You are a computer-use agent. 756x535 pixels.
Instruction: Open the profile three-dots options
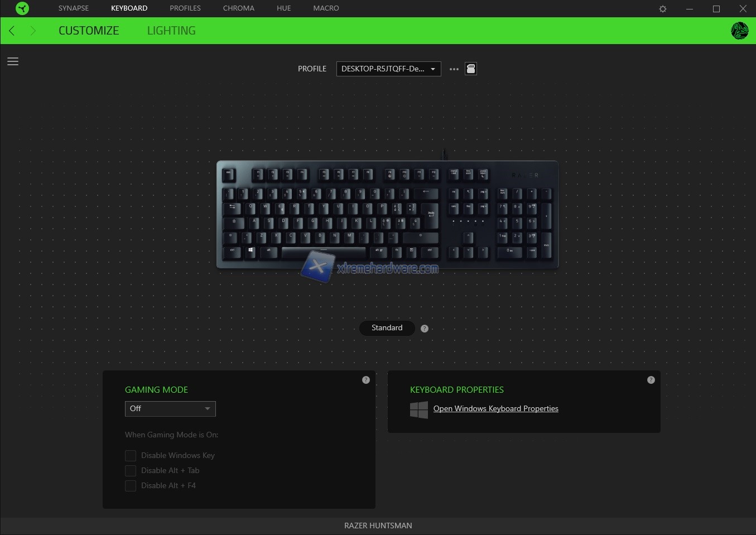[454, 69]
